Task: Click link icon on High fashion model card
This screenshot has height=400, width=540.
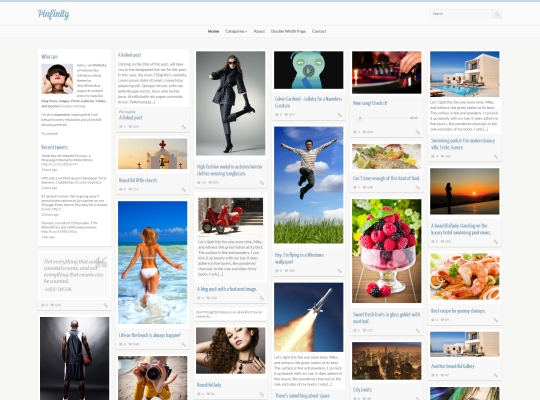Action: (x=262, y=183)
